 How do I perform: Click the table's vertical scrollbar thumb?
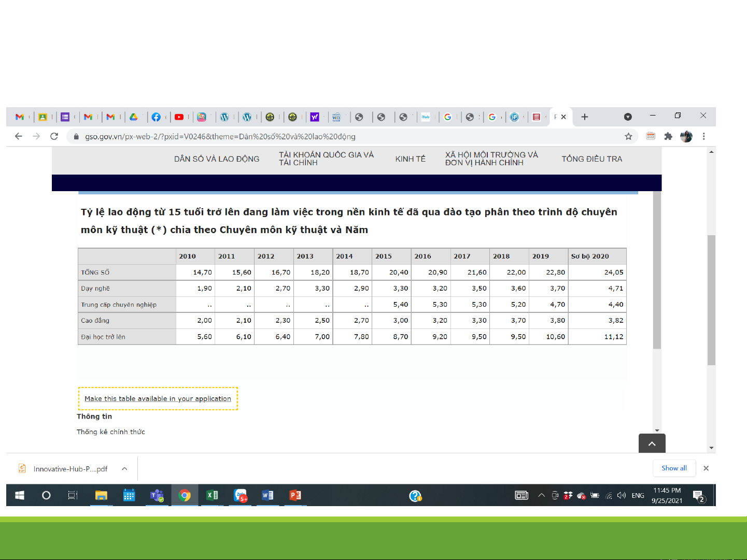point(657,269)
